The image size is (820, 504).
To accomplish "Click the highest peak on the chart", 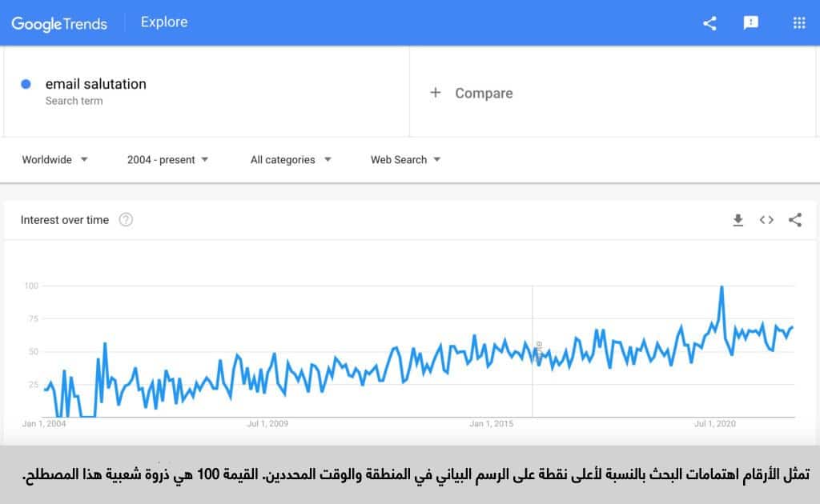I will click(x=722, y=287).
